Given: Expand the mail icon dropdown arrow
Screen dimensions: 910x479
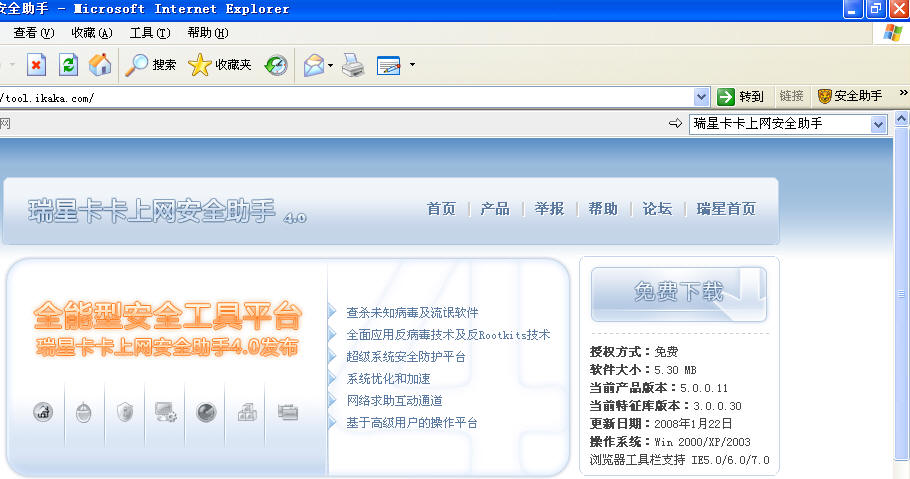Looking at the screenshot, I should (x=330, y=65).
